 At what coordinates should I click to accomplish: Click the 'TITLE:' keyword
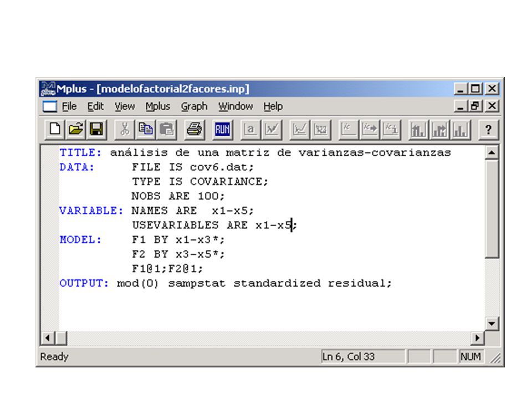pos(80,153)
